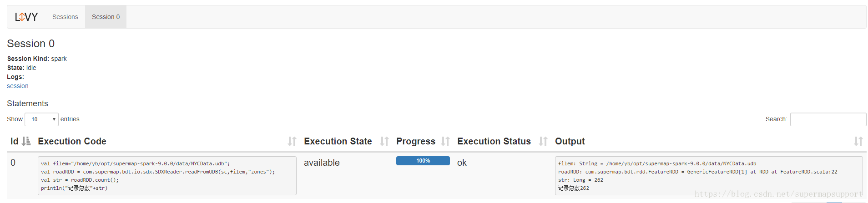Click the Progress header label
The width and height of the screenshot is (868, 203).
click(416, 141)
